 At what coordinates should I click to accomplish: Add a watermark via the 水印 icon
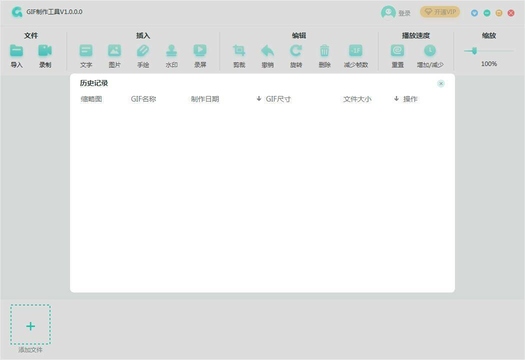[x=171, y=51]
